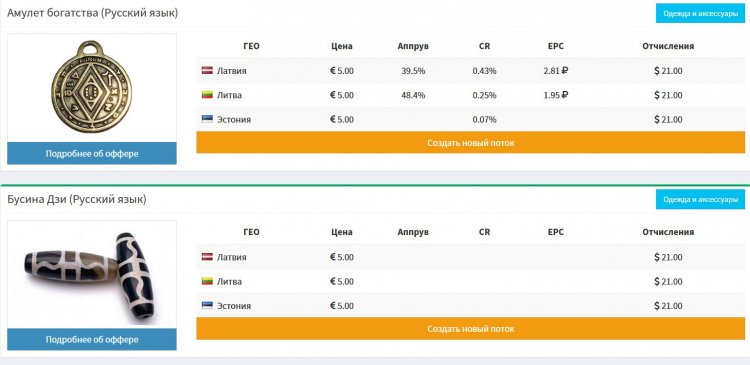Click the Lithuania flag icon in Бусина Дзи
The width and height of the screenshot is (750, 365).
(x=207, y=281)
